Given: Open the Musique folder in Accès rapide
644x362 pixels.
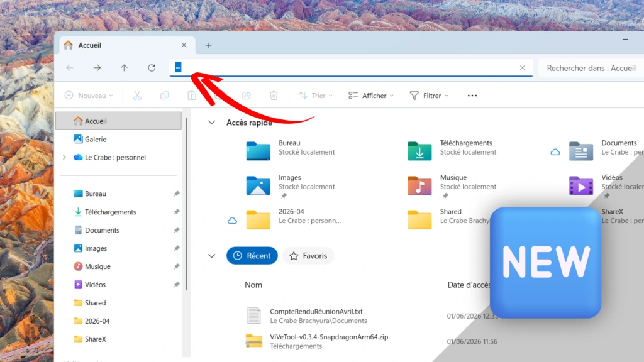Looking at the screenshot, I should tap(452, 185).
